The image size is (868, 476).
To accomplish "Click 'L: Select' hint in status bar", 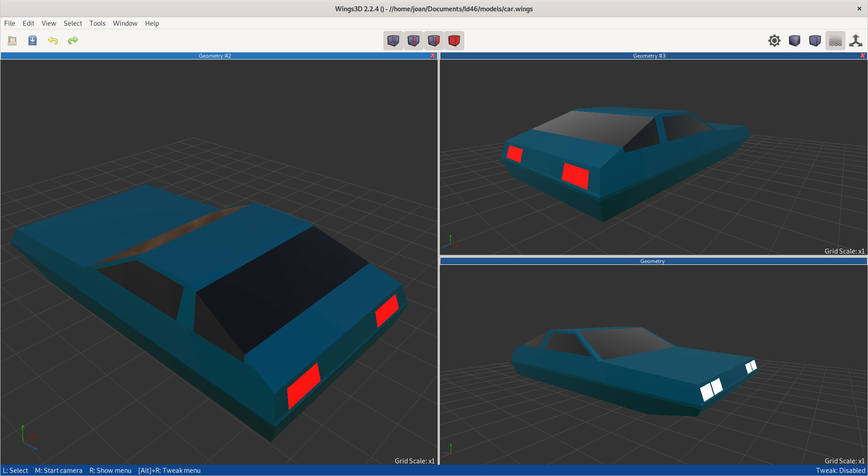I will tap(15, 471).
